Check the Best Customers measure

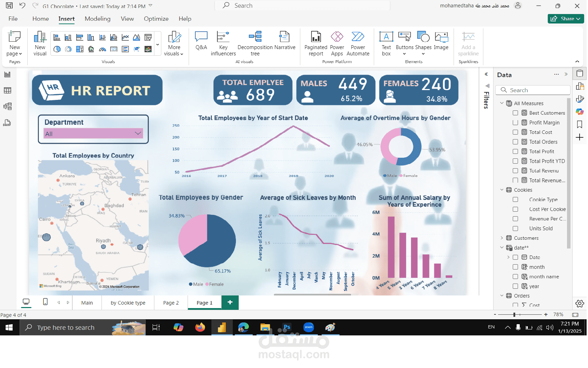515,113
